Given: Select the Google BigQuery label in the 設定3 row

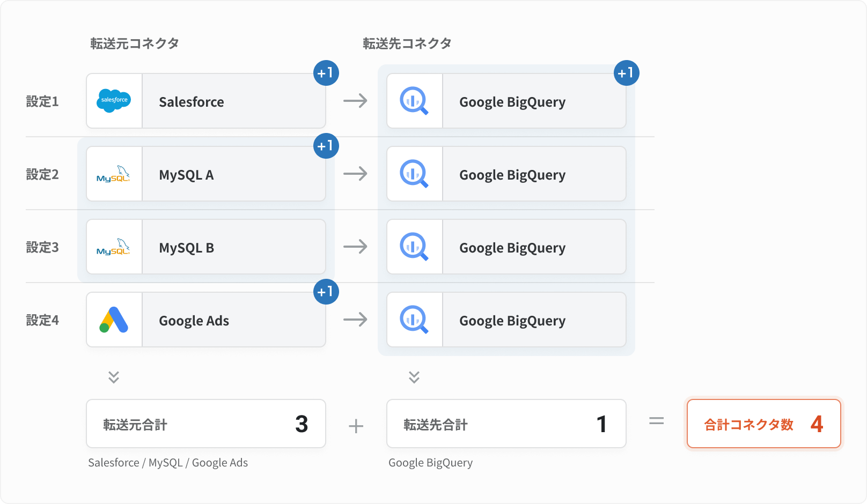Looking at the screenshot, I should pyautogui.click(x=512, y=248).
